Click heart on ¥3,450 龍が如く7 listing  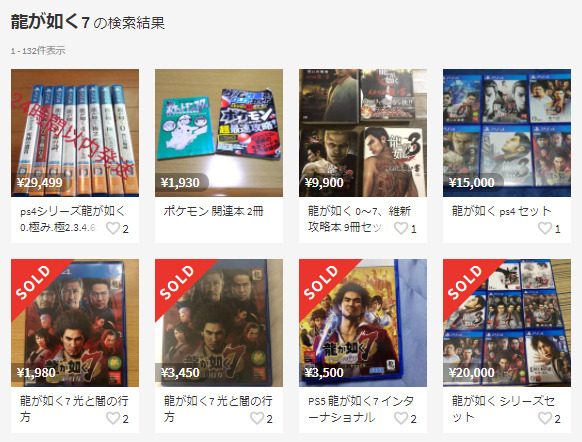click(257, 418)
